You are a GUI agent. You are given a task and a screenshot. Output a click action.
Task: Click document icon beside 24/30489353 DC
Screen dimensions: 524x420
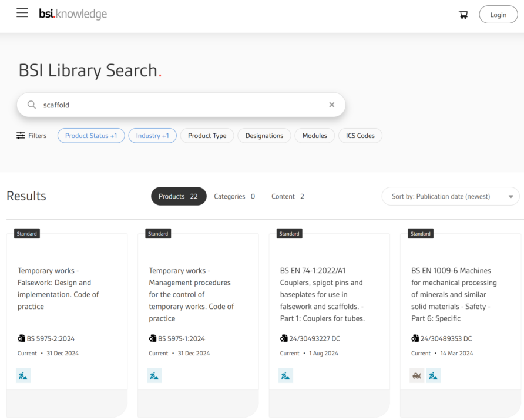pyautogui.click(x=415, y=338)
